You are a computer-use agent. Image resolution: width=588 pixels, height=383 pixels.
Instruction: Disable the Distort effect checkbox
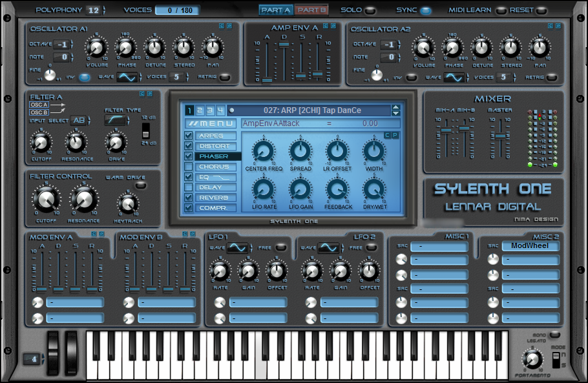(x=188, y=146)
